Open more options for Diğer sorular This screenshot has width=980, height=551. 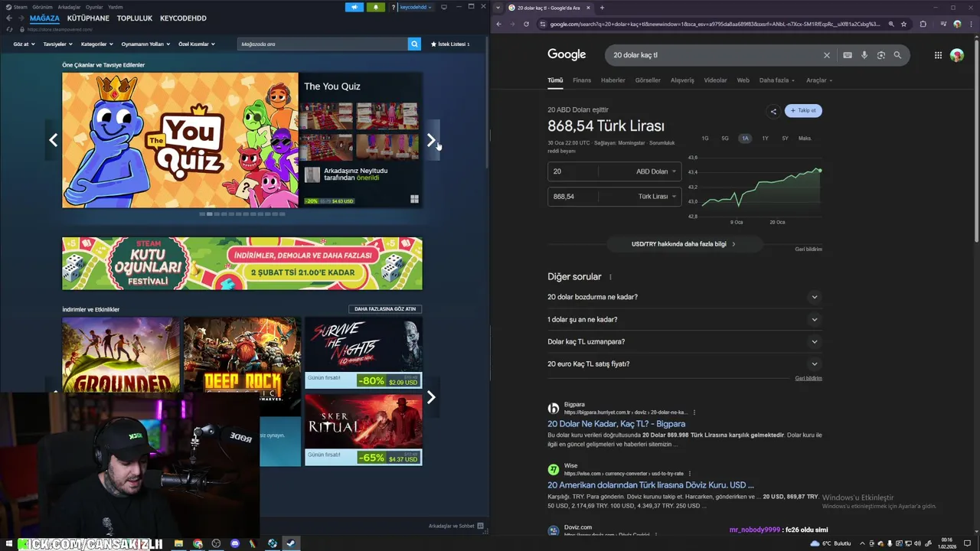(x=610, y=277)
